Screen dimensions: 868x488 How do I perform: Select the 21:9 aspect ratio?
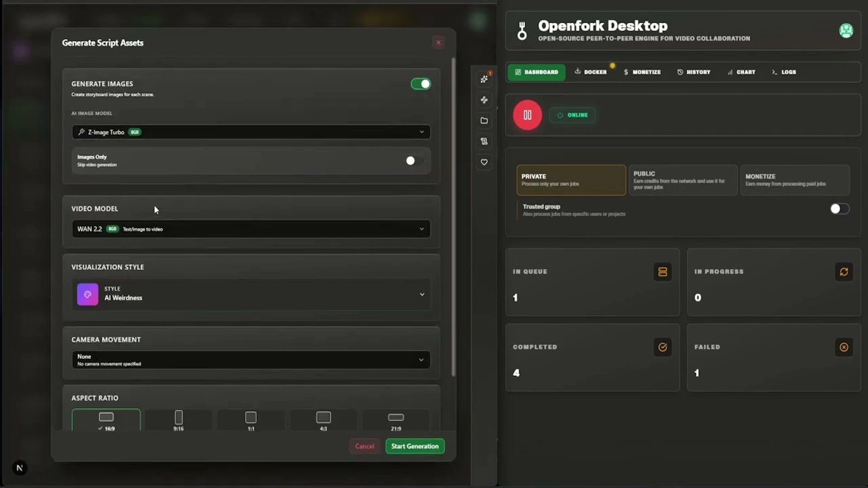pos(396,421)
